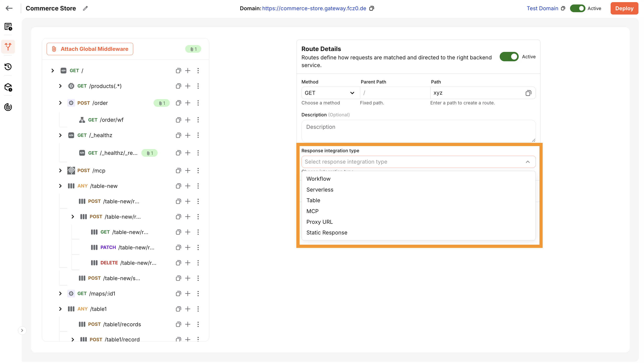Click middleware badge on GET /_healthz/_re...
This screenshot has width=644, height=363.
pos(149,153)
